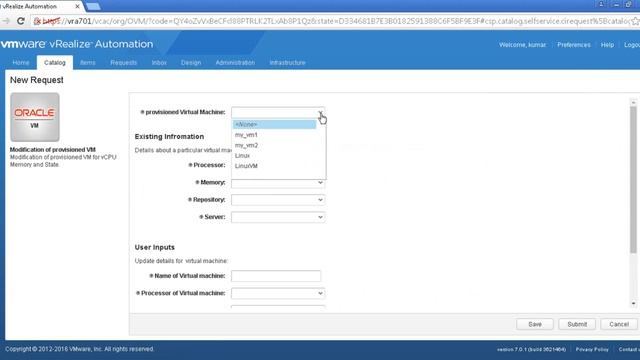This screenshot has width=640, height=360.
Task: Select the Catalog tab
Action: pos(55,62)
